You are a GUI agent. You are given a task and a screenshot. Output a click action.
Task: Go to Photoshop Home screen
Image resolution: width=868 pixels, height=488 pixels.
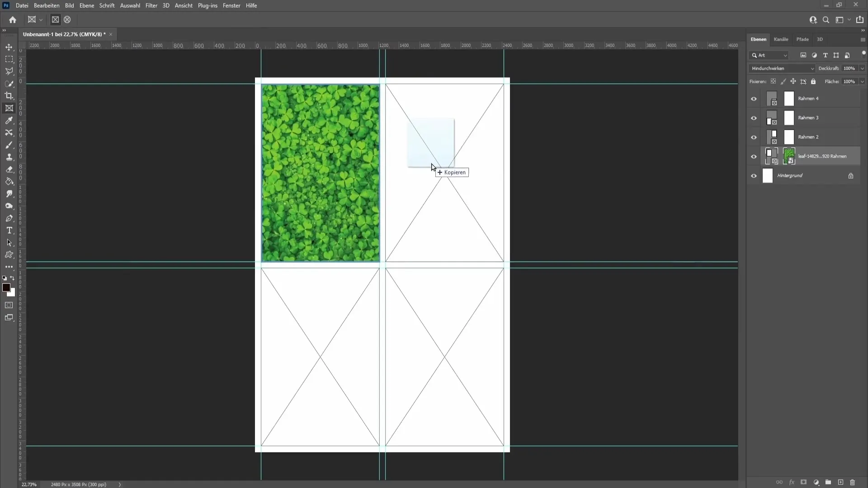(x=13, y=20)
